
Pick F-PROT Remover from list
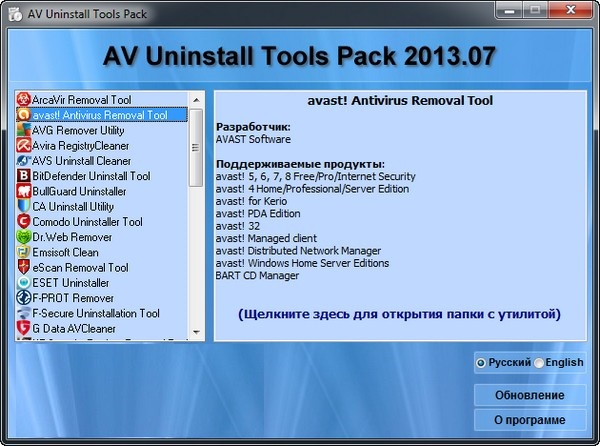(101, 298)
